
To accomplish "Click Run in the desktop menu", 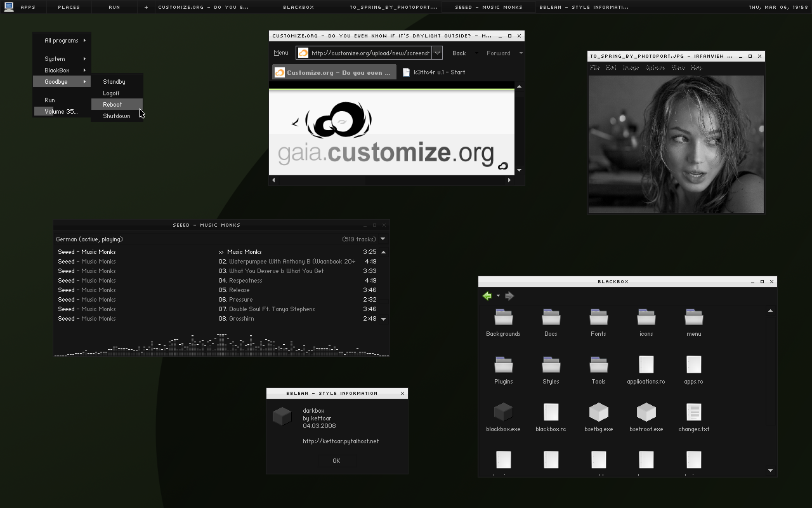I will click(x=62, y=100).
